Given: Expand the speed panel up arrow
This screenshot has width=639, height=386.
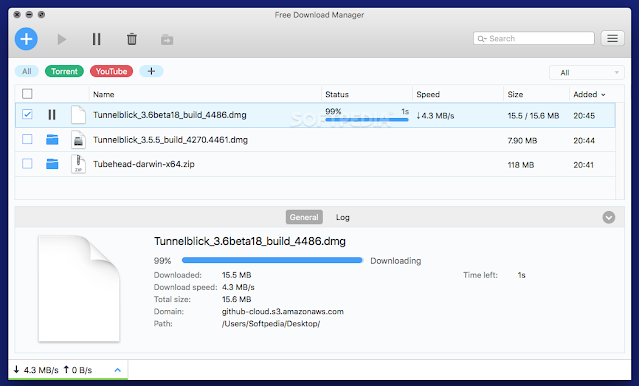Looking at the screenshot, I should coord(118,370).
